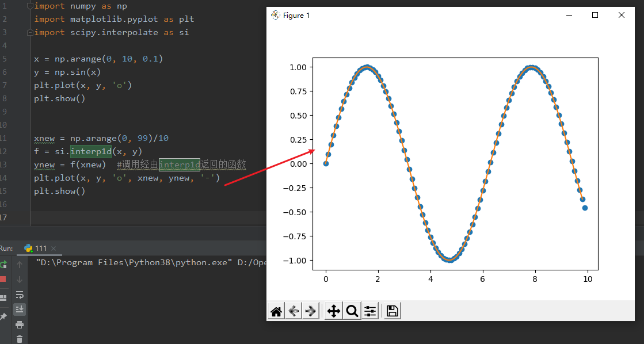Save the figure with the floppy disk icon
The image size is (644, 344).
point(393,311)
